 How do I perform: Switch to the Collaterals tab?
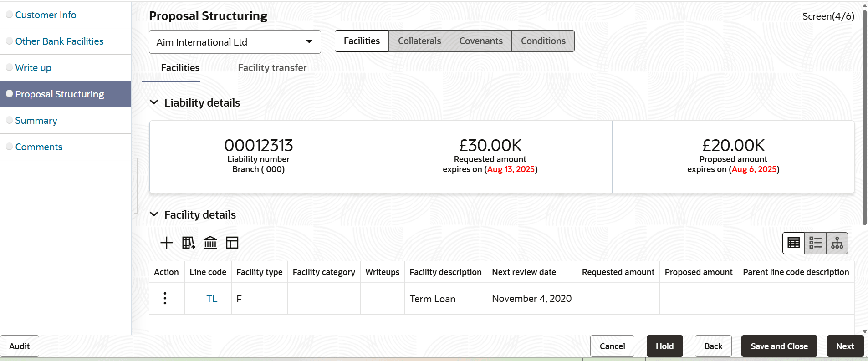click(419, 41)
